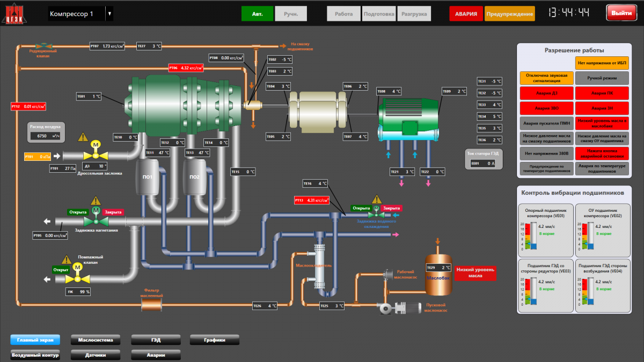The width and height of the screenshot is (644, 362).
Task: Open the Маслосистема screen tab
Action: pos(95,340)
